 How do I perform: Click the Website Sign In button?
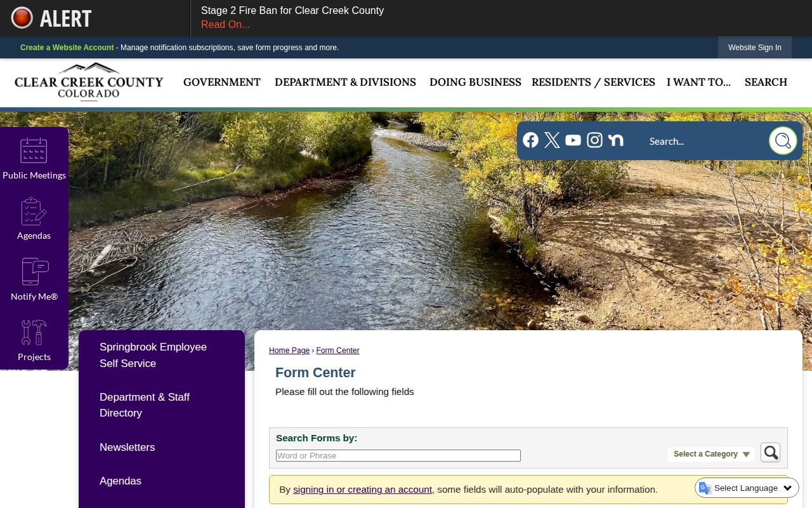[x=755, y=48]
